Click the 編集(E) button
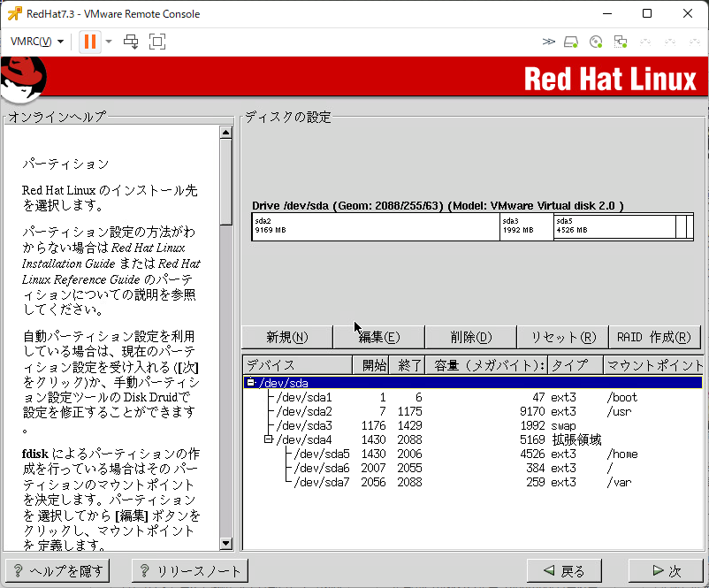 tap(379, 337)
